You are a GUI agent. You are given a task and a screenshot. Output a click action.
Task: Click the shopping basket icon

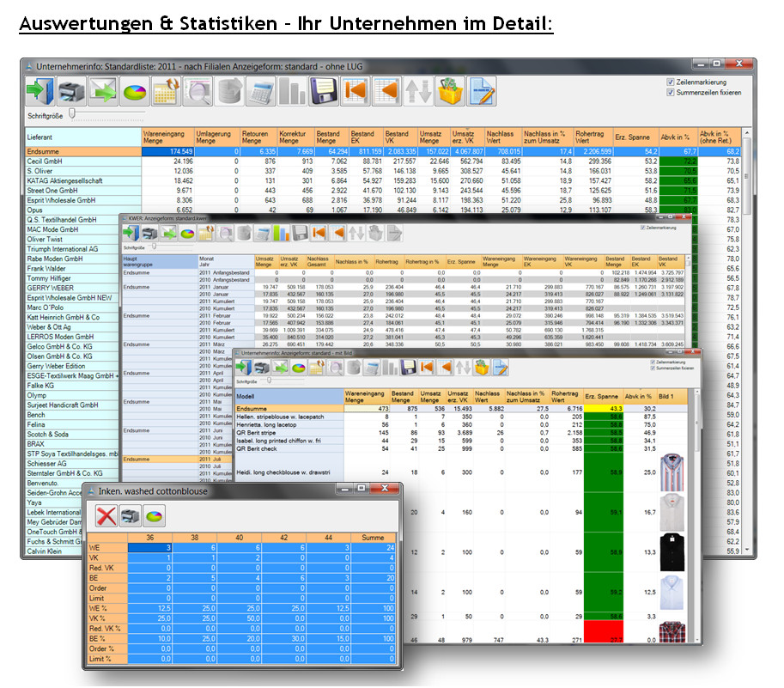tap(450, 91)
